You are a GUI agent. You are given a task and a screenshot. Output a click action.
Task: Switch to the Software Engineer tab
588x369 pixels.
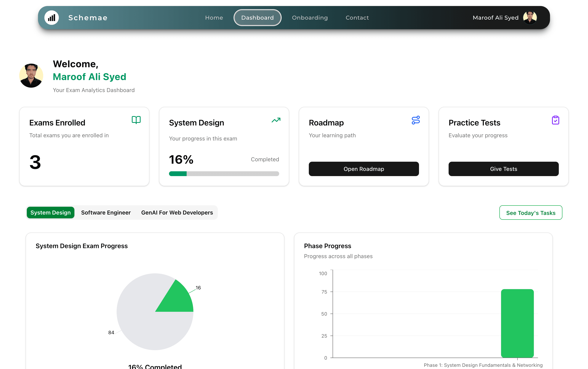[106, 213]
